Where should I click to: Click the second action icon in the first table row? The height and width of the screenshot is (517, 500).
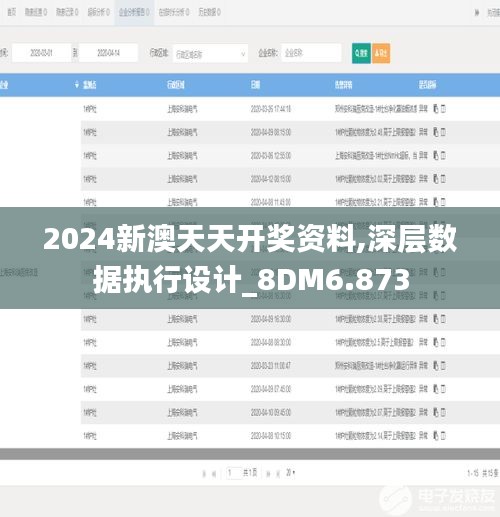click(443, 109)
